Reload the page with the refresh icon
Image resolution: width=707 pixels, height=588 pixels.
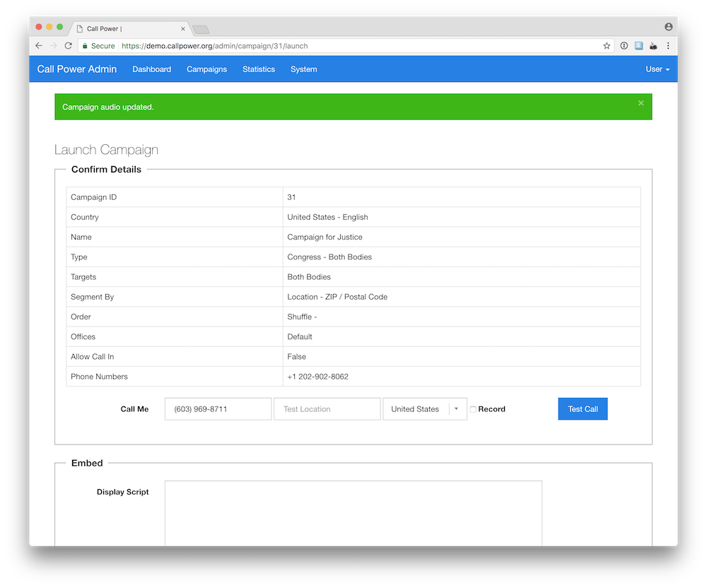[x=68, y=45]
